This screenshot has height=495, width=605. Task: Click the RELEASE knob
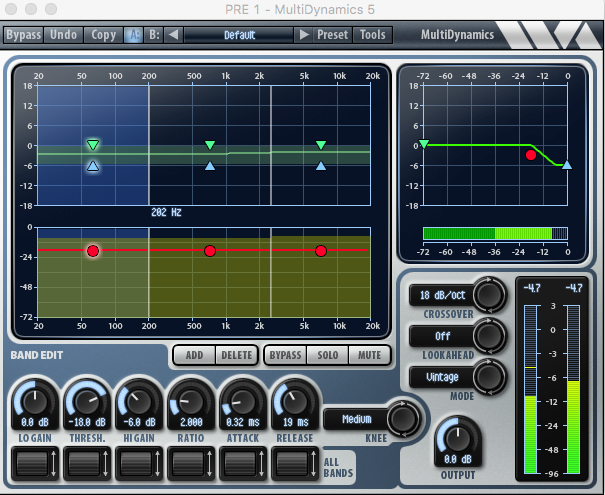click(x=295, y=402)
